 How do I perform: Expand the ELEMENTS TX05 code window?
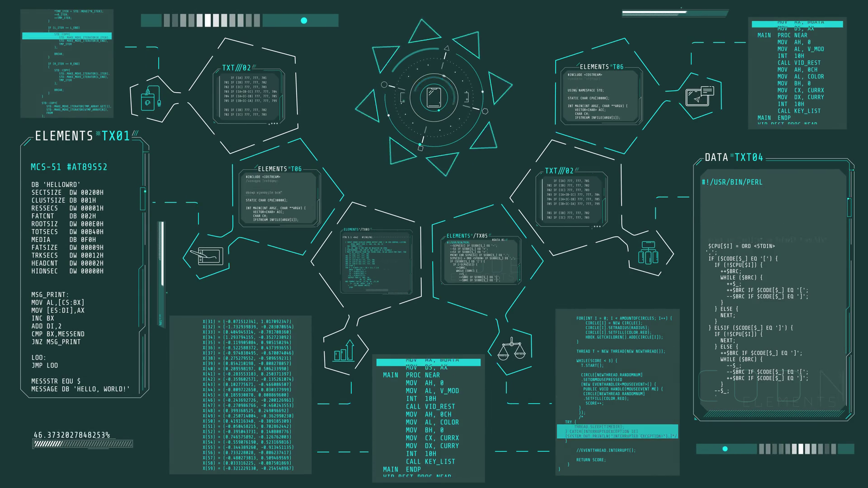(x=480, y=261)
